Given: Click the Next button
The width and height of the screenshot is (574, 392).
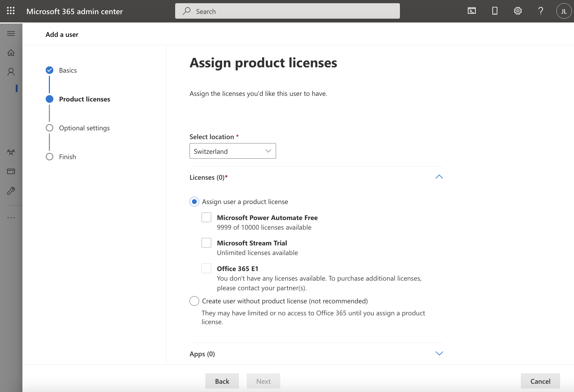Looking at the screenshot, I should click(x=264, y=381).
